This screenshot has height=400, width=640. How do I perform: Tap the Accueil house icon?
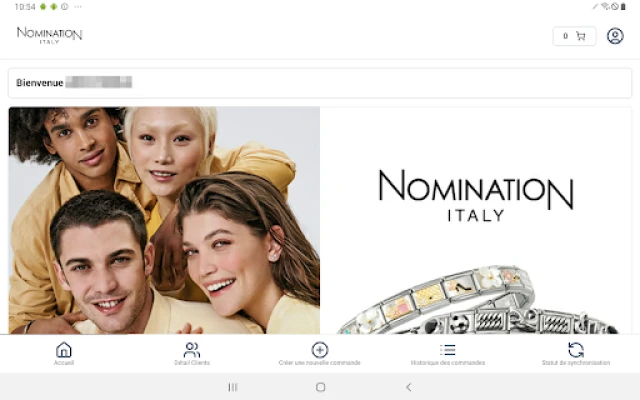click(64, 350)
